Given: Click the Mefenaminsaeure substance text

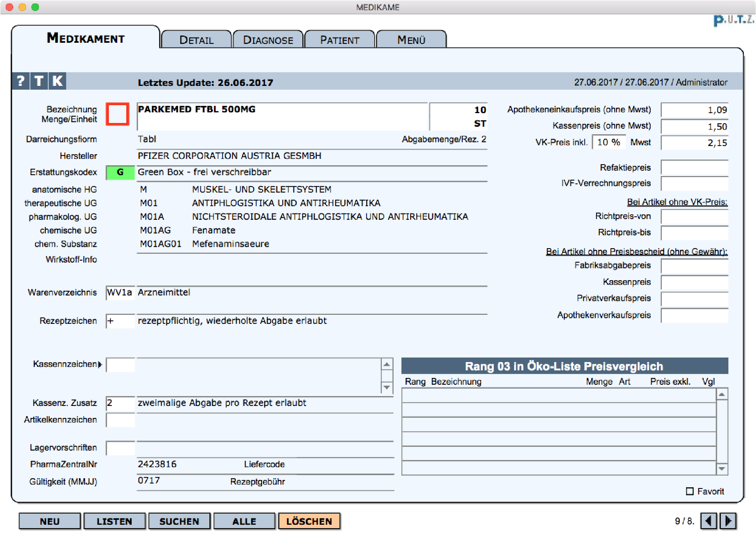Looking at the screenshot, I should [231, 244].
